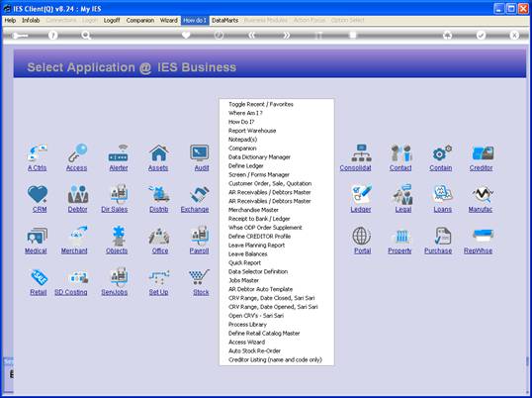This screenshot has width=532, height=398.
Task: Click the magnifier search toolbar icon
Action: click(85, 35)
